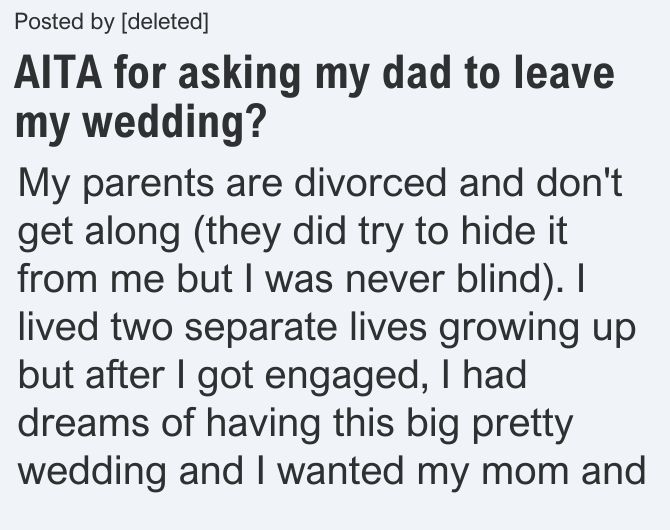Click the word "parents" in the post body
The height and width of the screenshot is (530, 670).
(148, 184)
